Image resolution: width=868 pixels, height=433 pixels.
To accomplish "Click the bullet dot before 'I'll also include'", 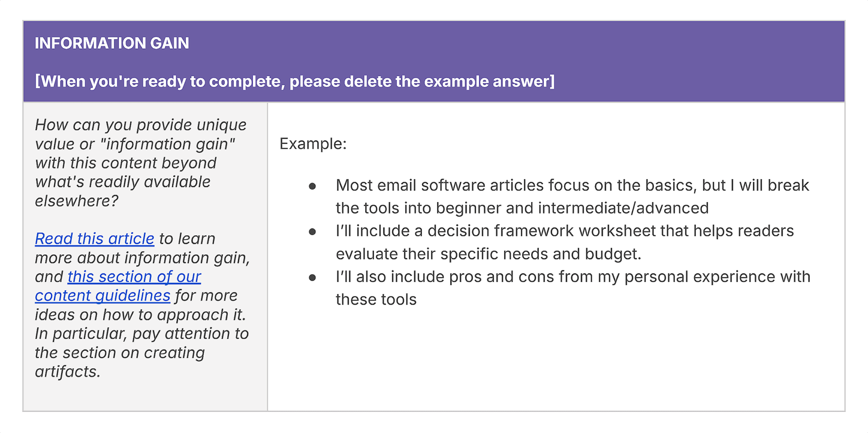I will (x=312, y=278).
